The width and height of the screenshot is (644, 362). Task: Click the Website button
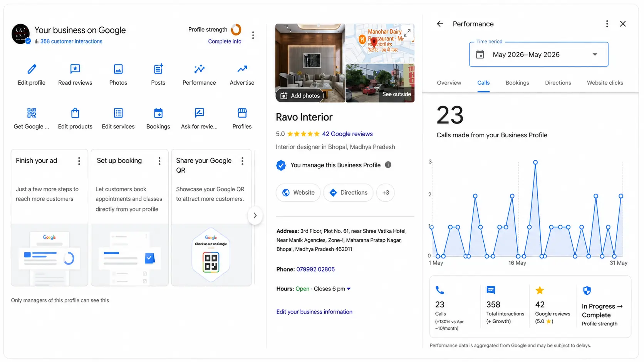click(x=298, y=193)
